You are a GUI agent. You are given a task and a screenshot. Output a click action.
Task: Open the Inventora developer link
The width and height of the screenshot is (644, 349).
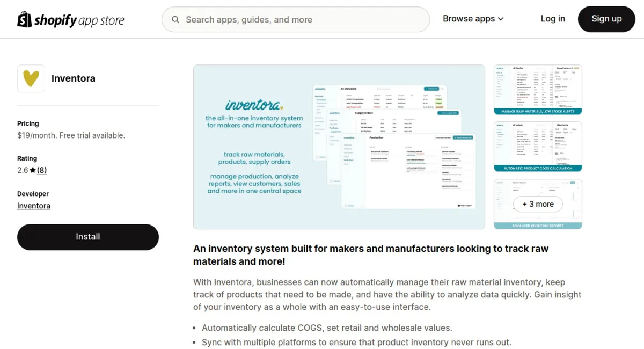pyautogui.click(x=34, y=206)
